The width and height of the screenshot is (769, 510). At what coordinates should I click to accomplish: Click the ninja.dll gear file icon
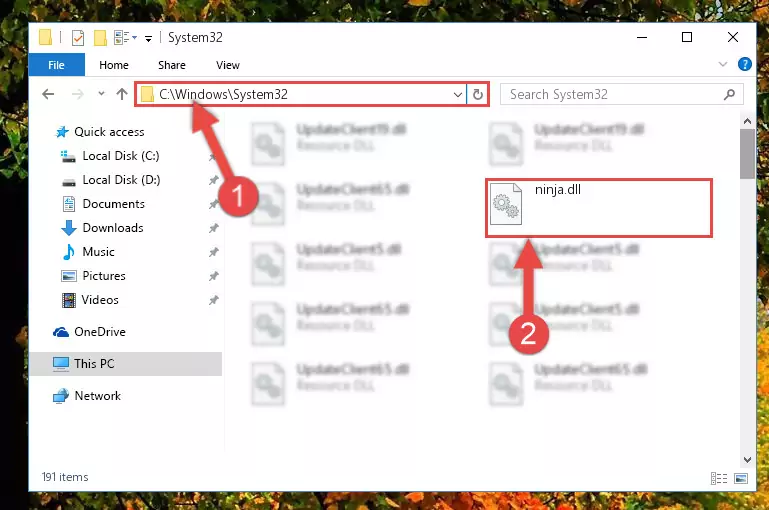pos(506,204)
